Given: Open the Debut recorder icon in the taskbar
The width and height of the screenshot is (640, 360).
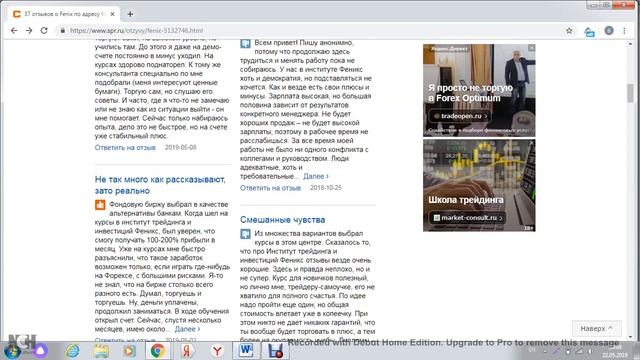Looking at the screenshot, I should coord(276,351).
